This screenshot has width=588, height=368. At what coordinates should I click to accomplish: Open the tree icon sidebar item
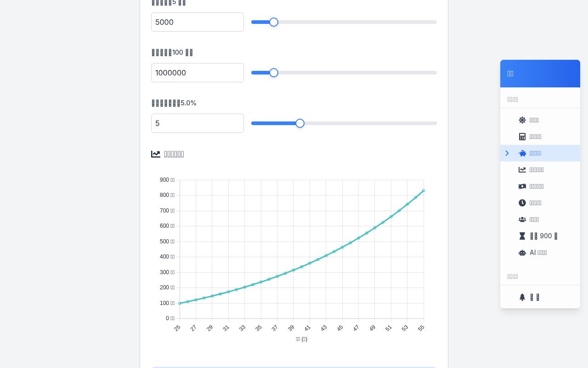pos(540,297)
